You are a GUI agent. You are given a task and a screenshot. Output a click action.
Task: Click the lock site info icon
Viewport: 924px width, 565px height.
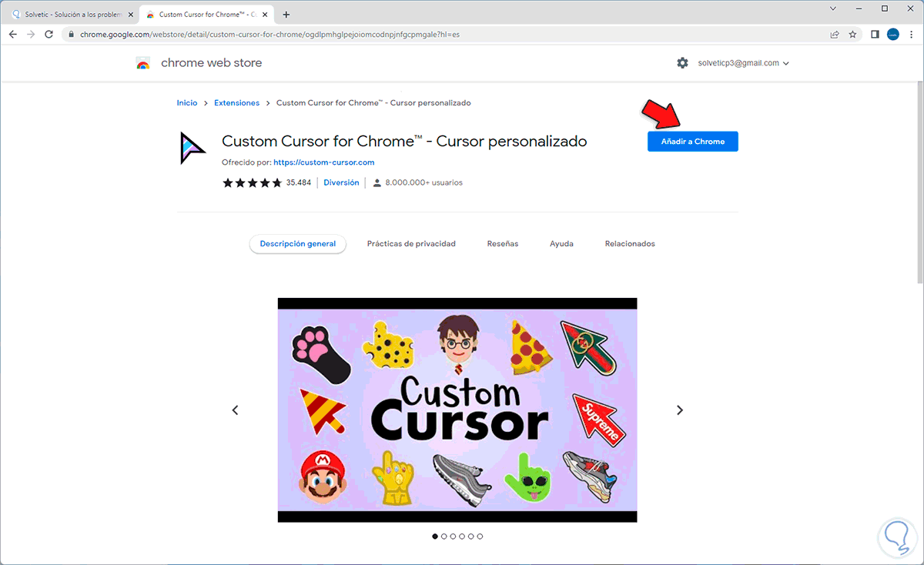71,35
